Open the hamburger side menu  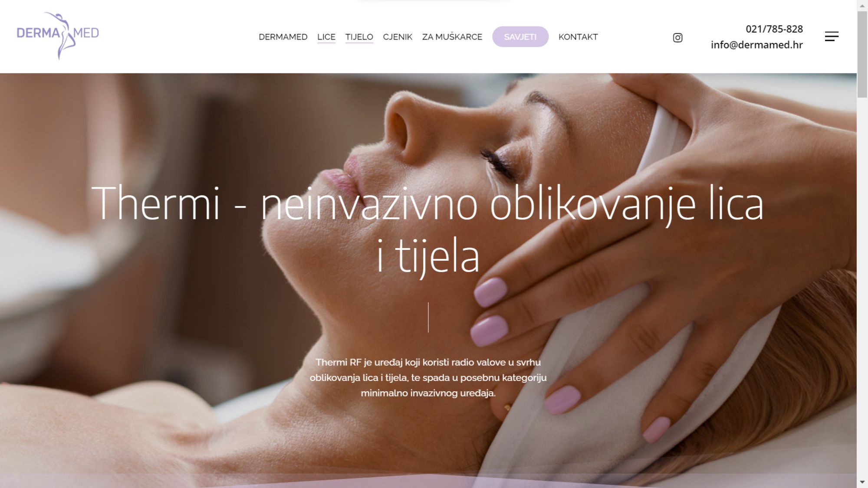(832, 36)
